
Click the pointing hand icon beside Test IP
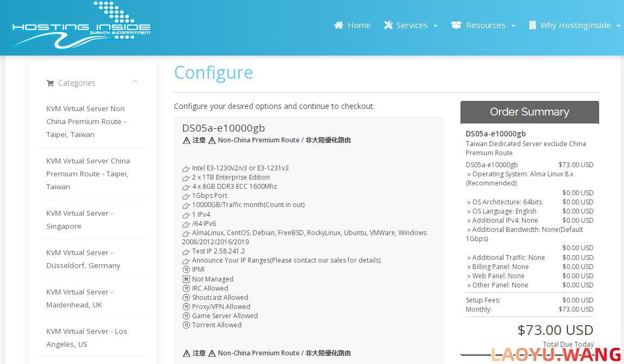click(186, 251)
